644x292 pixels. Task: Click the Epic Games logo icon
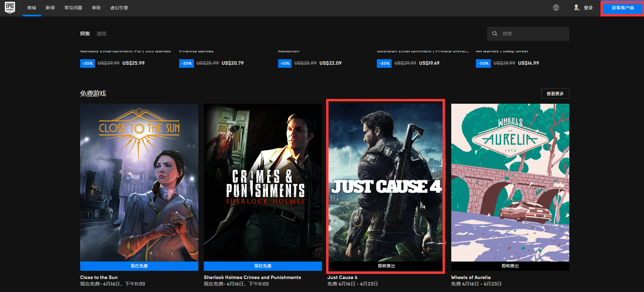10,8
